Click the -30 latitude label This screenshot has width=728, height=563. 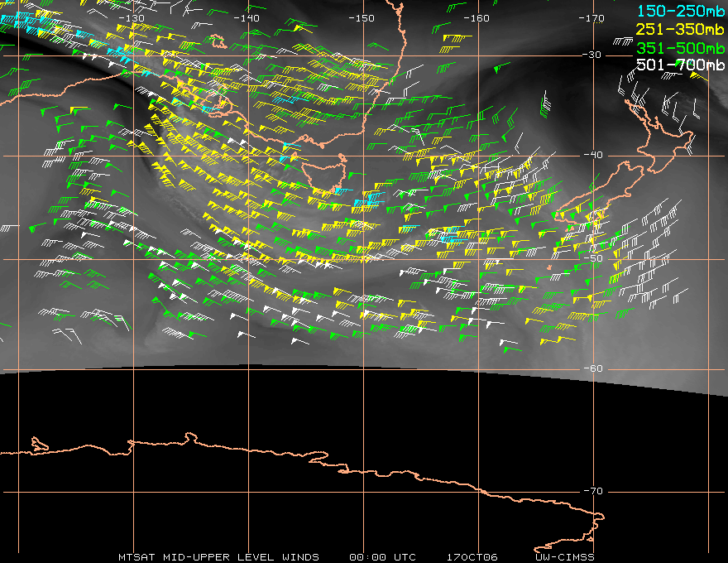tap(591, 55)
